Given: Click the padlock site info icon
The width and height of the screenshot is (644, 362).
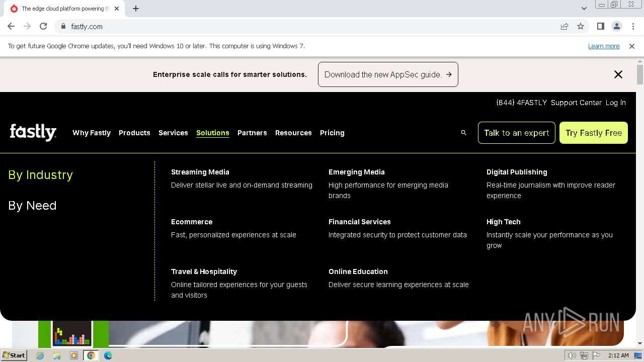Looking at the screenshot, I should [x=63, y=27].
